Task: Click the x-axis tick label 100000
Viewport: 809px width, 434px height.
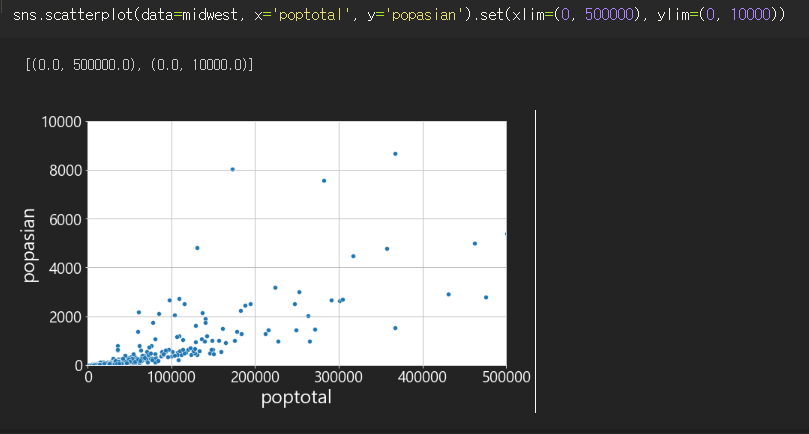Action: point(171,377)
